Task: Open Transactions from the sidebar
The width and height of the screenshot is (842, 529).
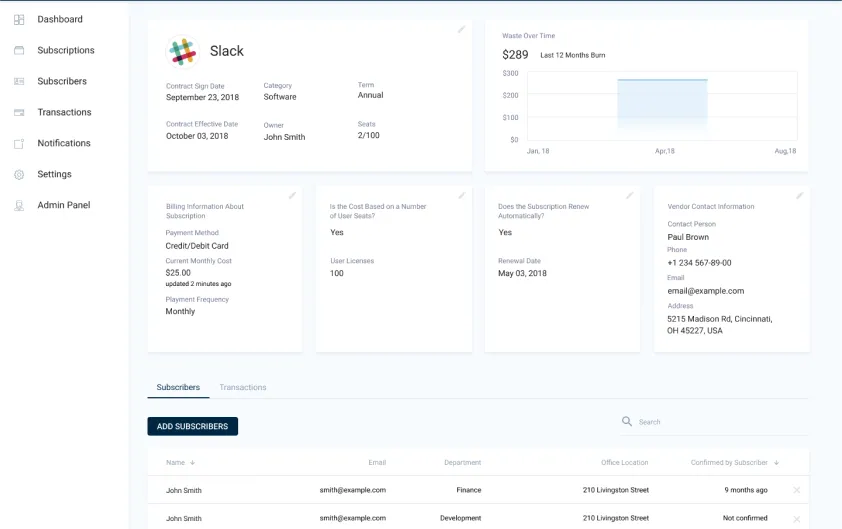Action: 64,112
